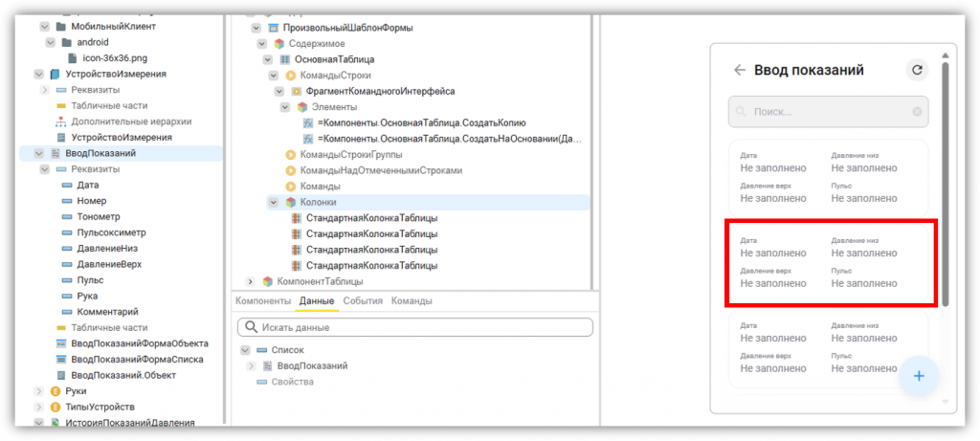Clear the search field with the x icon
The height and width of the screenshot is (441, 980).
pyautogui.click(x=917, y=112)
